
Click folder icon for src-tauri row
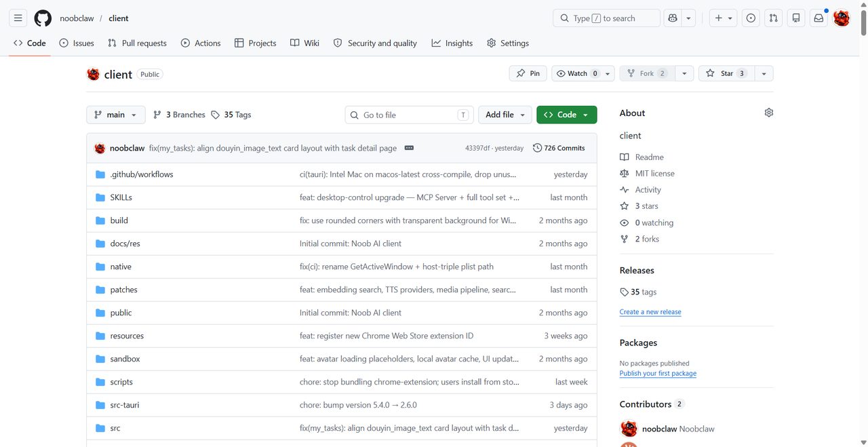coord(100,405)
